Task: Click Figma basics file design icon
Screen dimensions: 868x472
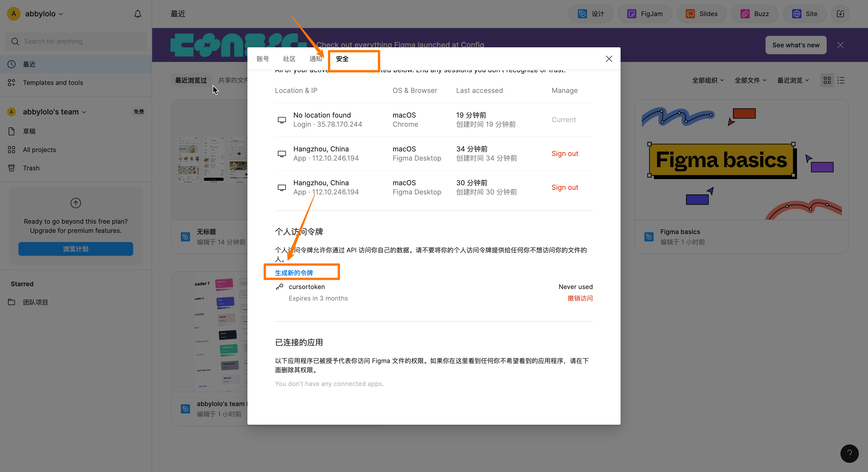Action: 649,237
